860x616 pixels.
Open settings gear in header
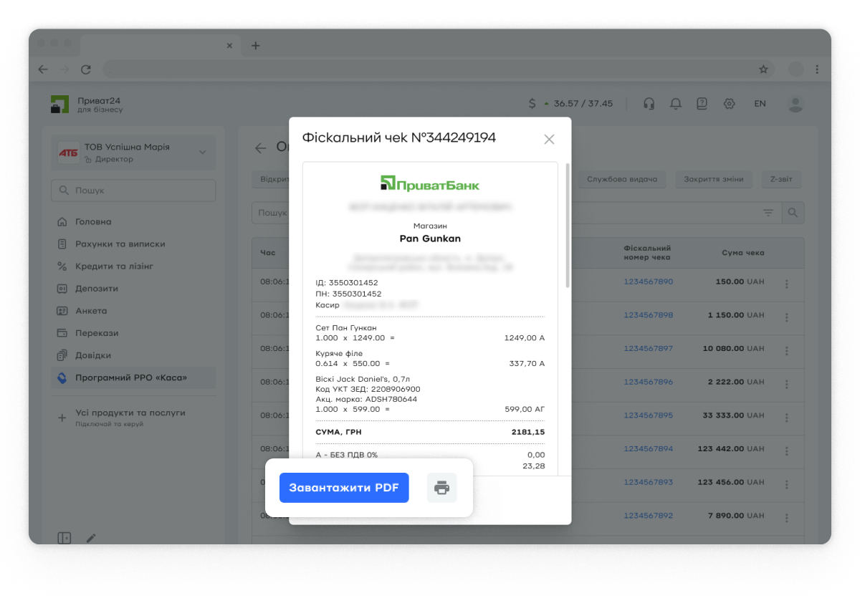[730, 104]
